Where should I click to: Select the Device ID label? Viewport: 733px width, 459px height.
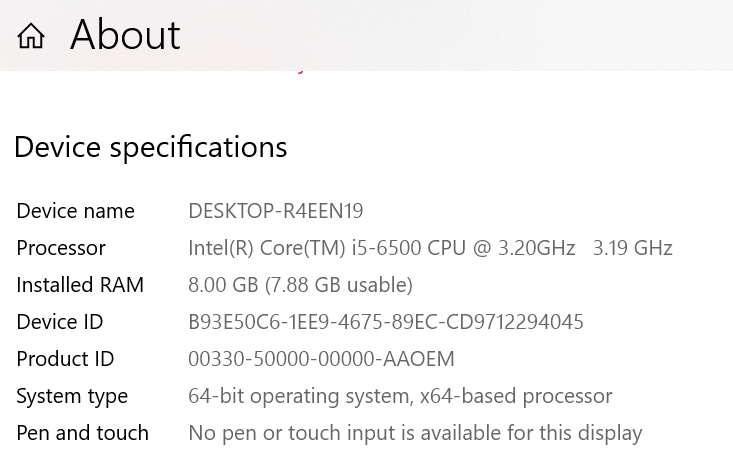click(60, 322)
